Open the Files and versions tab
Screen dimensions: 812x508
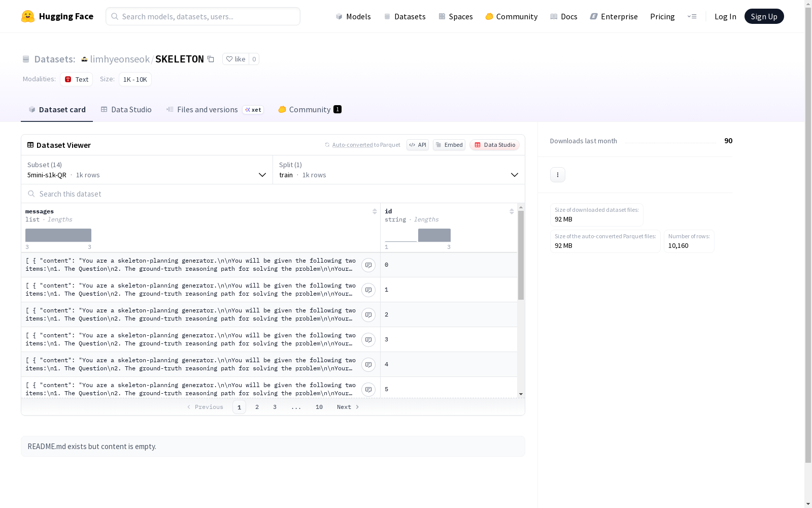215,110
